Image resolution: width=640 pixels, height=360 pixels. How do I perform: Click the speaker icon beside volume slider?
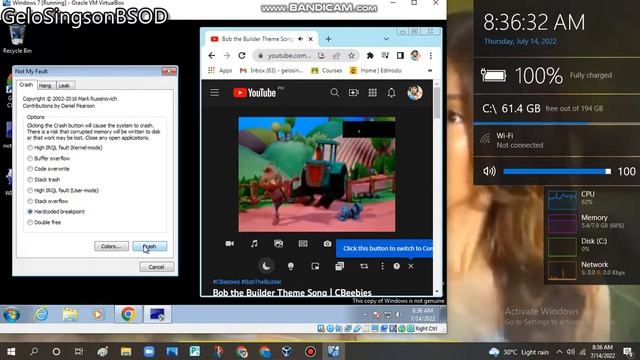click(489, 171)
